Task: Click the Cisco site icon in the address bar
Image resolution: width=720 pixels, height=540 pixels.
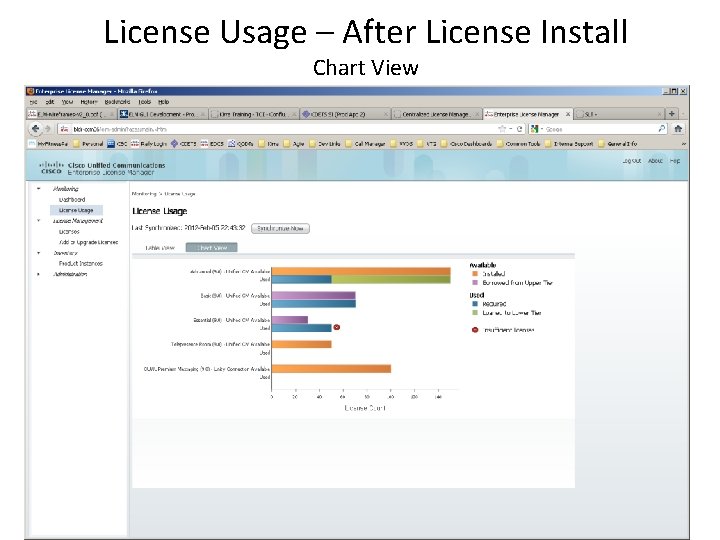Action: pos(65,129)
